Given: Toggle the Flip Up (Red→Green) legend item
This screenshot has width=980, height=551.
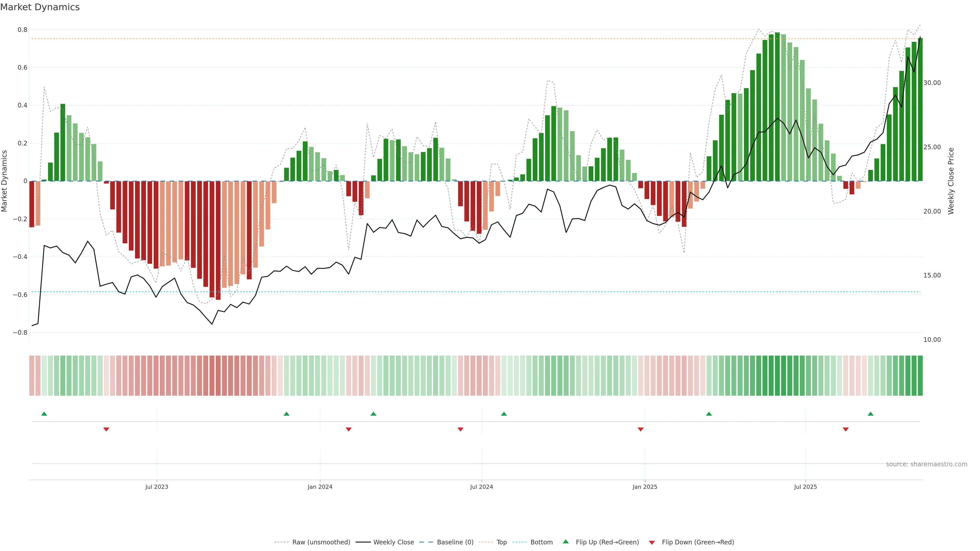Looking at the screenshot, I should [607, 542].
